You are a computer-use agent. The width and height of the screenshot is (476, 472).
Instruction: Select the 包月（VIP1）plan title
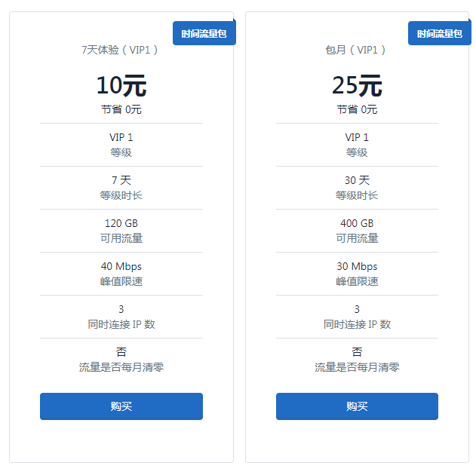(357, 50)
